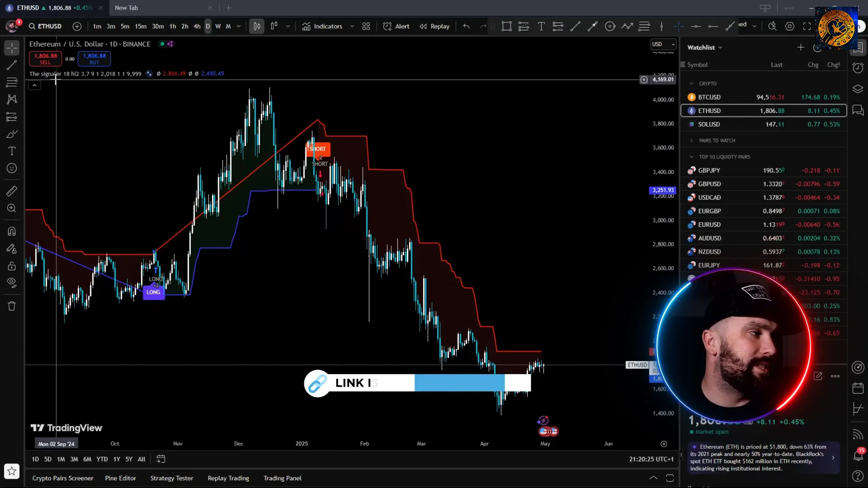Select GBPJPY in the watchlist

[764, 170]
